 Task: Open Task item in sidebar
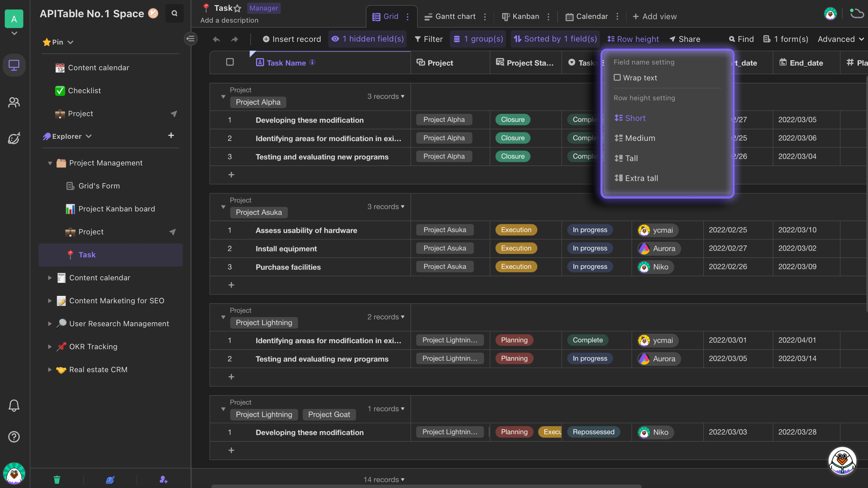(87, 254)
